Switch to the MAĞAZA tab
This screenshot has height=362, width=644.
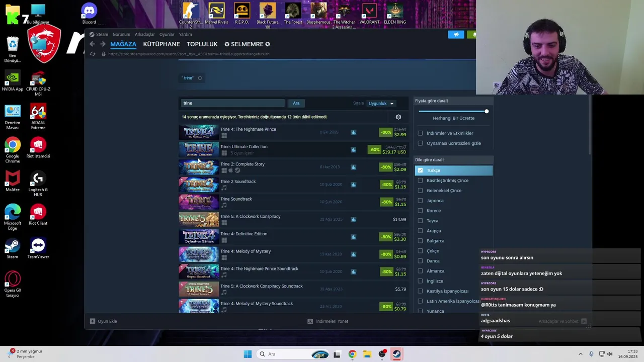coord(123,44)
